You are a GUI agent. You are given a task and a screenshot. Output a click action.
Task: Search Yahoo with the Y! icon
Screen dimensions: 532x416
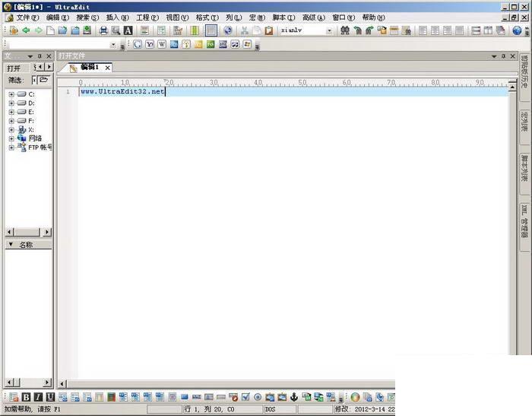150,44
